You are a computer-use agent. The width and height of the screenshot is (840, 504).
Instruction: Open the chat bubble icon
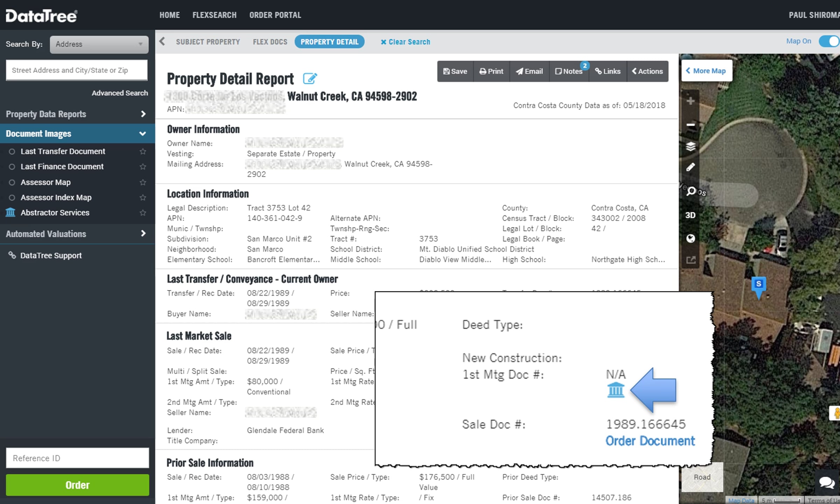[827, 482]
